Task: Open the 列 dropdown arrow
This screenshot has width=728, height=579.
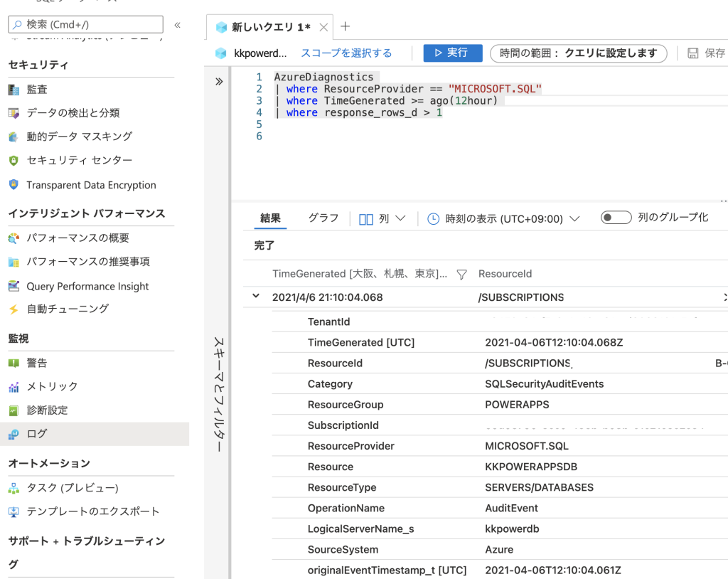Action: pyautogui.click(x=401, y=218)
